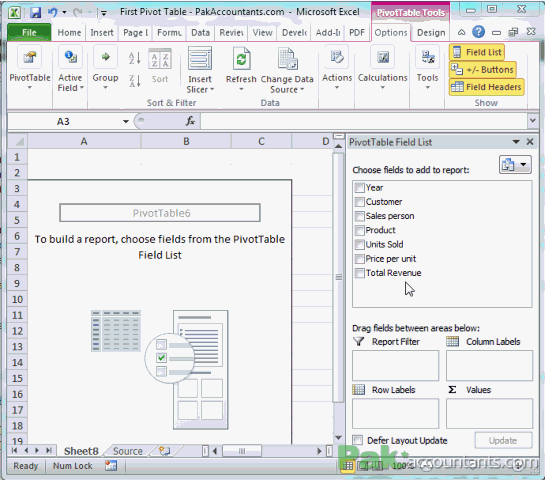Click the Row Labels drop area
545x480 pixels.
pyautogui.click(x=396, y=414)
